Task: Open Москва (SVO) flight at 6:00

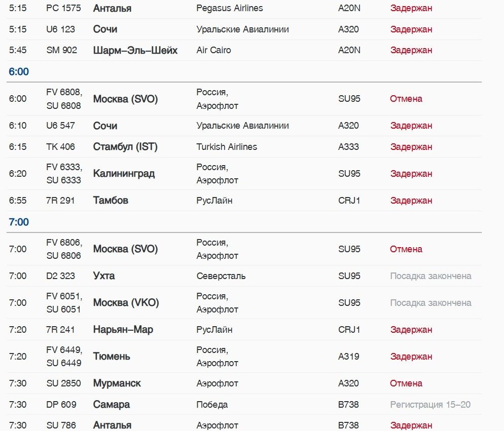Action: (125, 99)
